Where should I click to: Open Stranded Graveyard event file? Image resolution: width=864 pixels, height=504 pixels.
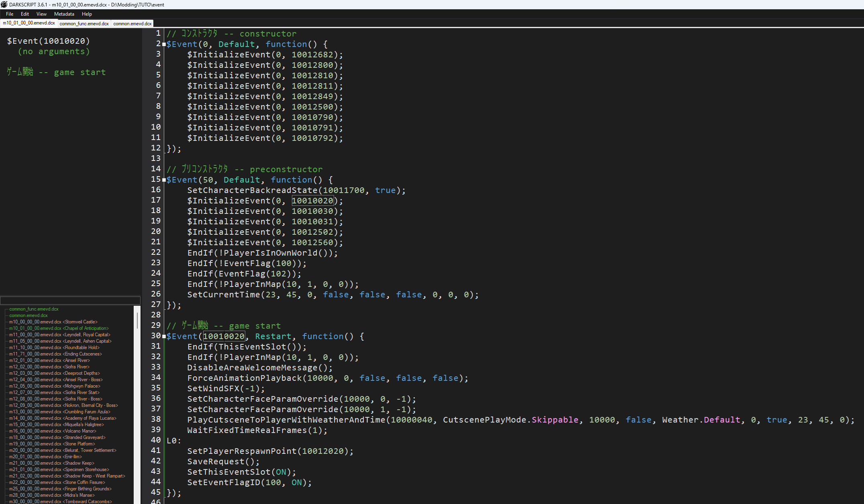[x=57, y=437]
